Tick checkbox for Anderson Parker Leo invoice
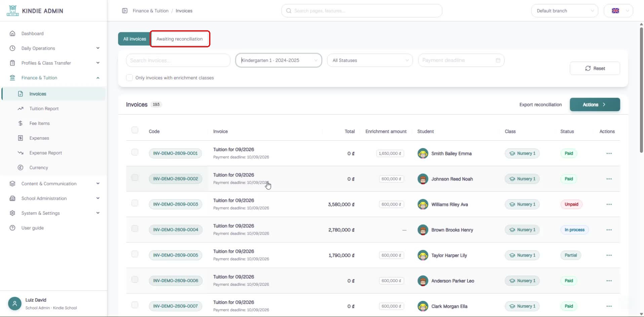Image resolution: width=644 pixels, height=317 pixels. (135, 279)
